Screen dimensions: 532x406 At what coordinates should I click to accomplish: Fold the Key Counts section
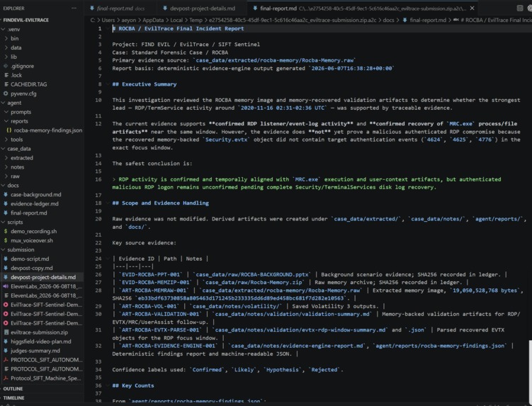(108, 385)
